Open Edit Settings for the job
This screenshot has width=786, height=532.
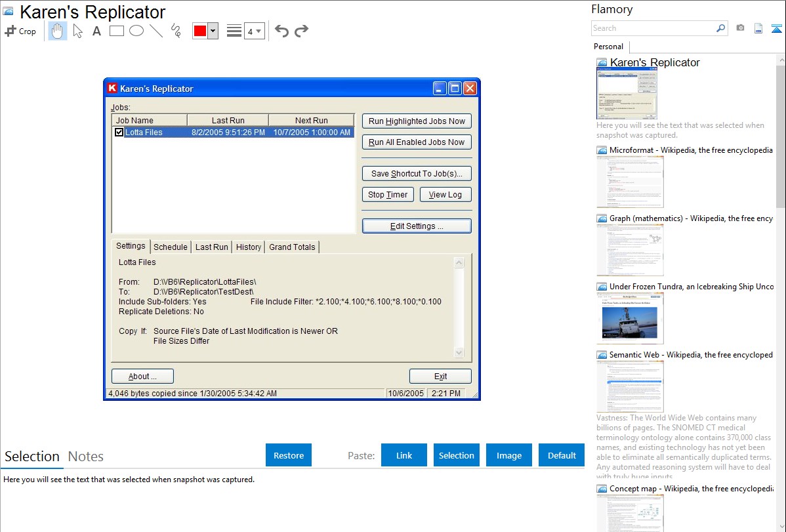click(x=417, y=226)
